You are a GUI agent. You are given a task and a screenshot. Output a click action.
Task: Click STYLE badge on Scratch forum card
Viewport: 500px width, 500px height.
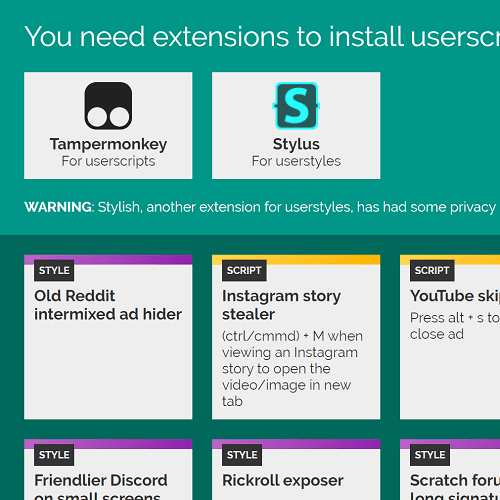click(x=430, y=455)
